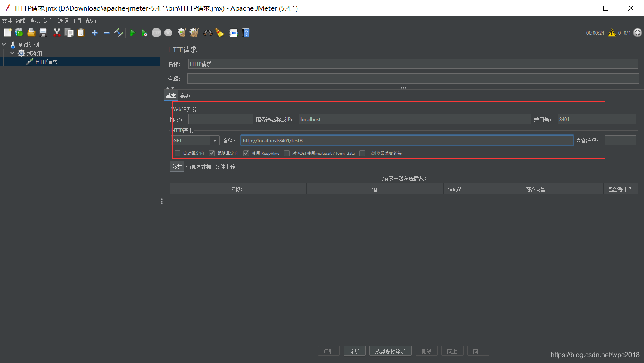Click the 向上 button
Viewport: 644px width, 363px height.
click(452, 351)
